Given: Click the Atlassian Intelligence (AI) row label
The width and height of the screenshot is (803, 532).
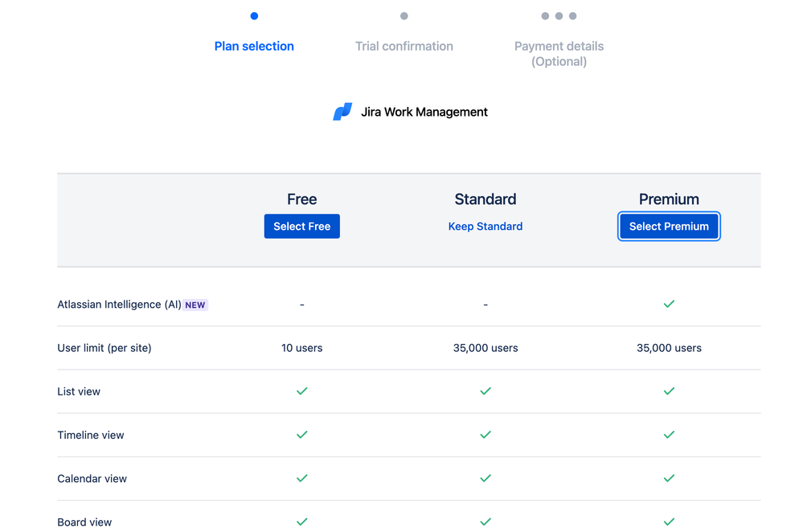Looking at the screenshot, I should 119,305.
